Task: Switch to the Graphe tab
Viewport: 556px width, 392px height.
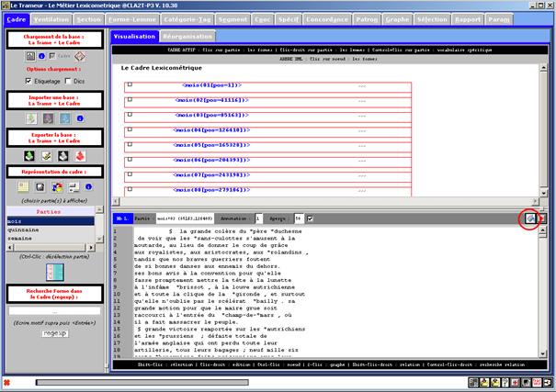Action: click(x=397, y=19)
